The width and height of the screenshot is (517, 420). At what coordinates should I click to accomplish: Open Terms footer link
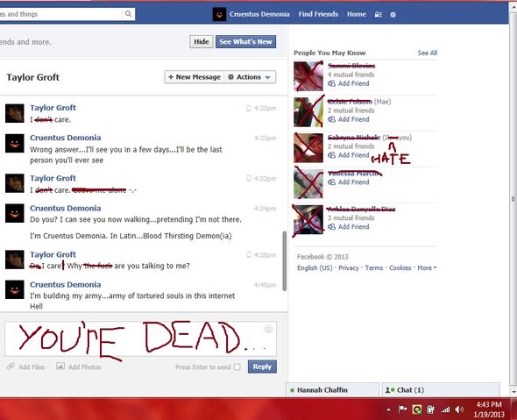tap(374, 268)
